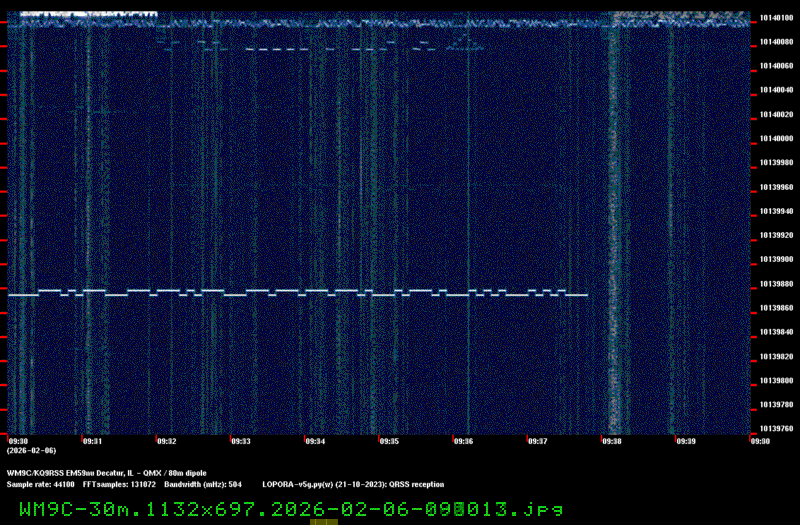This screenshot has width=800, height=525.
Task: Click the 09:36 time axis label
Action: tap(463, 440)
